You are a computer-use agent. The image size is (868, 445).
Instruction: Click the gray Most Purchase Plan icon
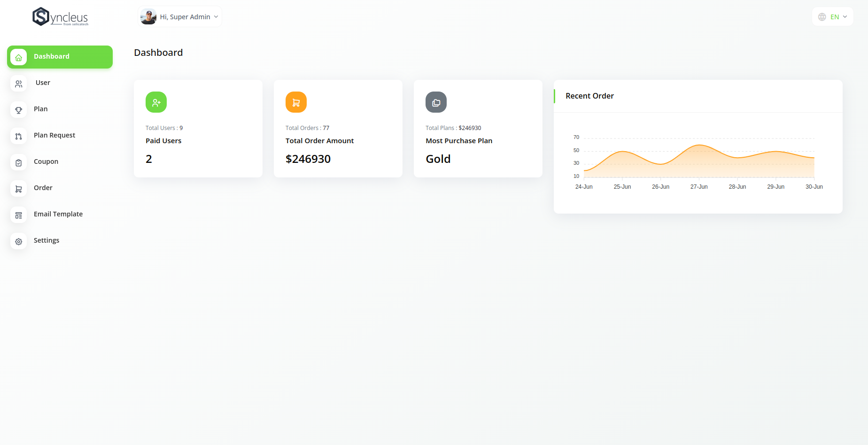tap(436, 102)
